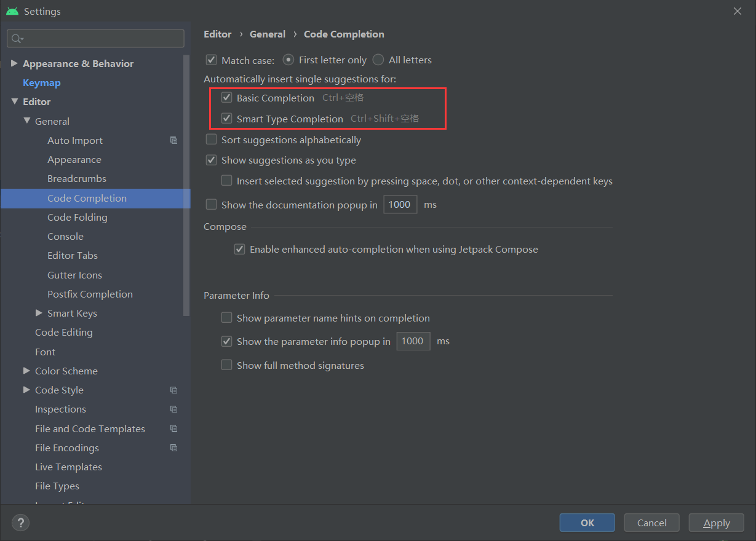
Task: Click the project-level icon beside Inspections
Action: point(173,409)
